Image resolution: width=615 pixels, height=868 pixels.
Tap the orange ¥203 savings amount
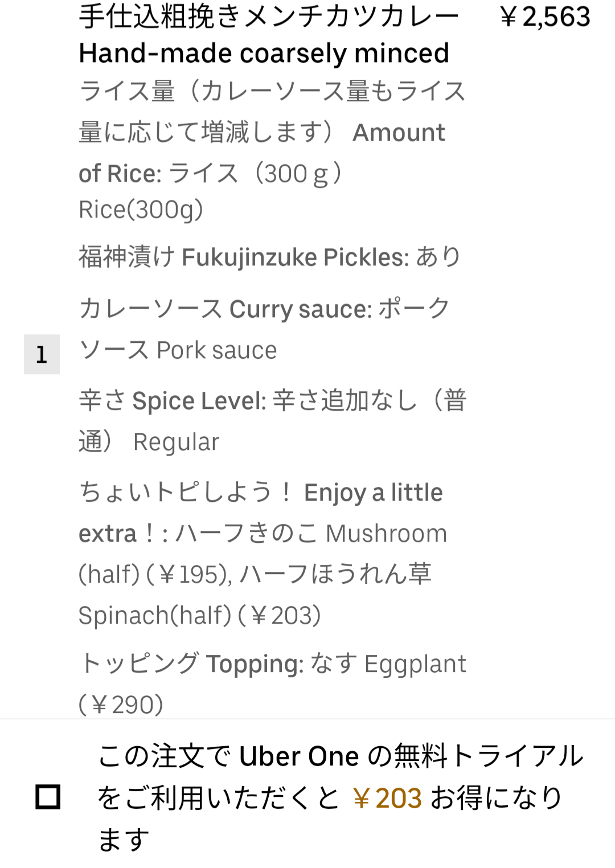tap(387, 798)
